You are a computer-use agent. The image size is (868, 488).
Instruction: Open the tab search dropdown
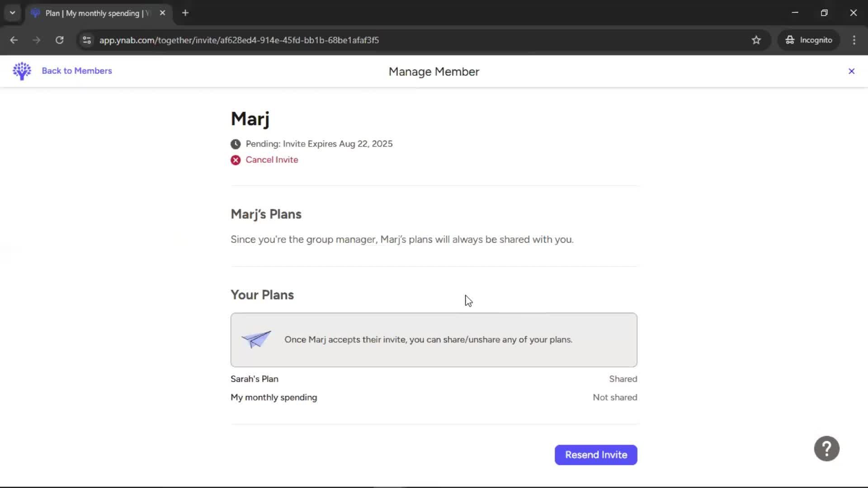point(12,13)
